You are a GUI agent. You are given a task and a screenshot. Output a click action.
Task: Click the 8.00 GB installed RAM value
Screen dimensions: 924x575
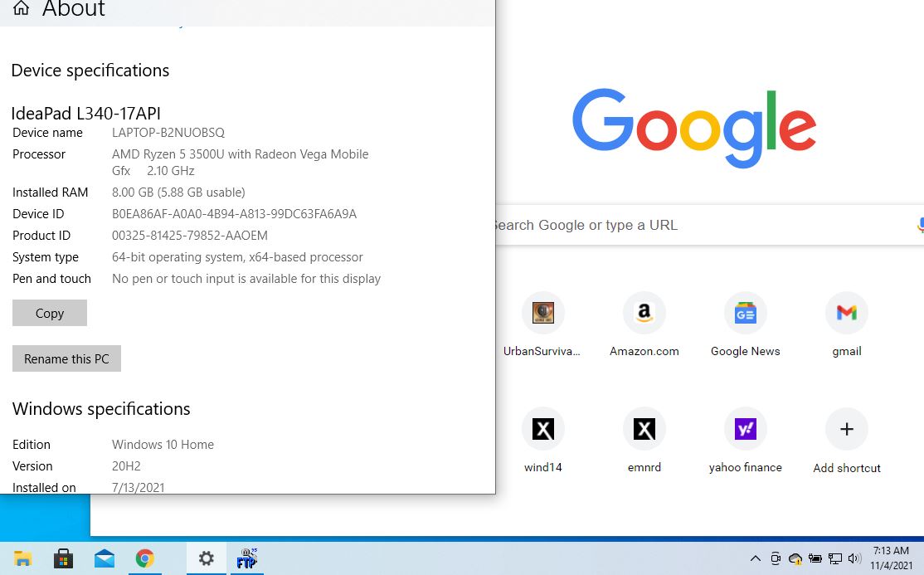[x=178, y=192]
